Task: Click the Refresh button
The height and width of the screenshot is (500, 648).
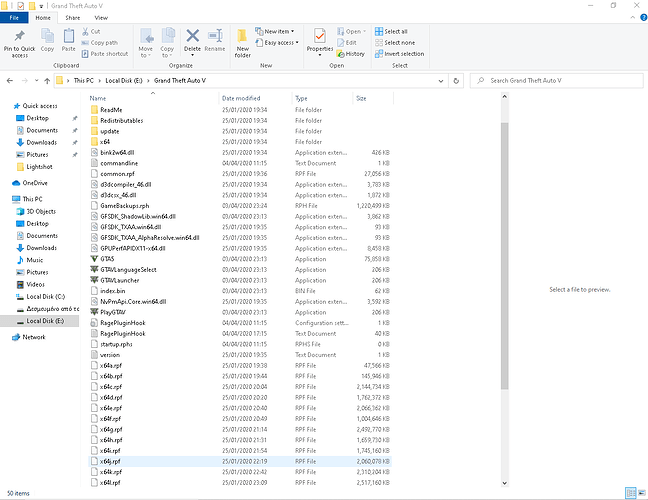Action: [x=456, y=81]
